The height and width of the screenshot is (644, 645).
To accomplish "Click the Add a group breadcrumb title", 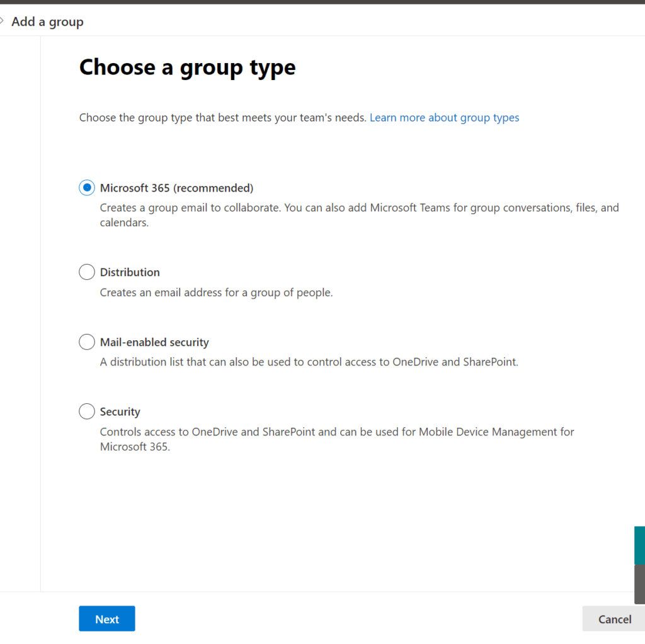I will pos(47,21).
